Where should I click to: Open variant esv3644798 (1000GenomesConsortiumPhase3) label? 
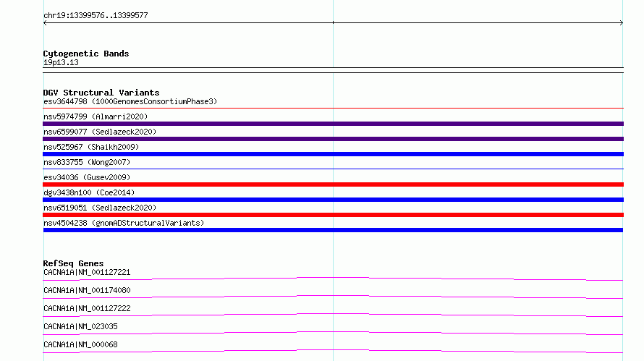(x=130, y=101)
